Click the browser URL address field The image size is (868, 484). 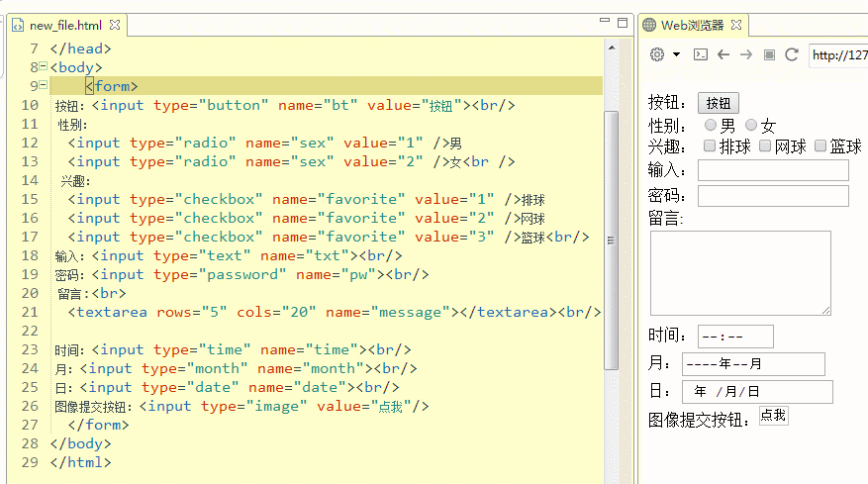[x=838, y=55]
